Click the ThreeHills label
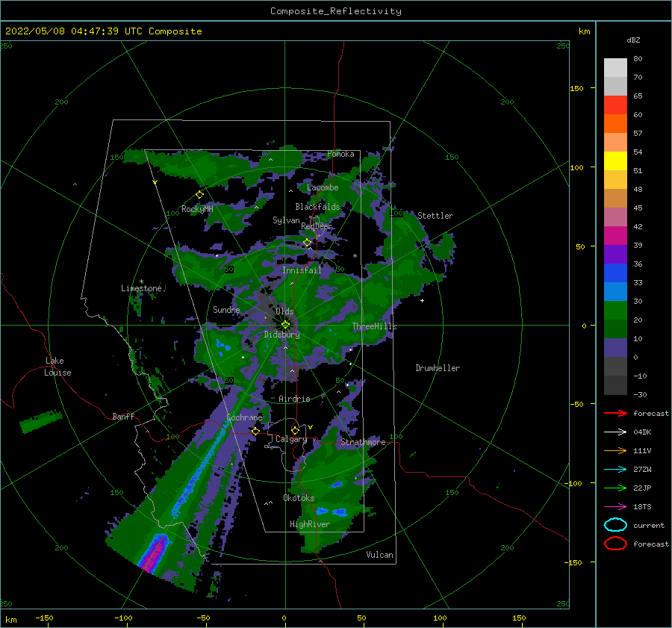The height and width of the screenshot is (628, 672). pos(374,326)
